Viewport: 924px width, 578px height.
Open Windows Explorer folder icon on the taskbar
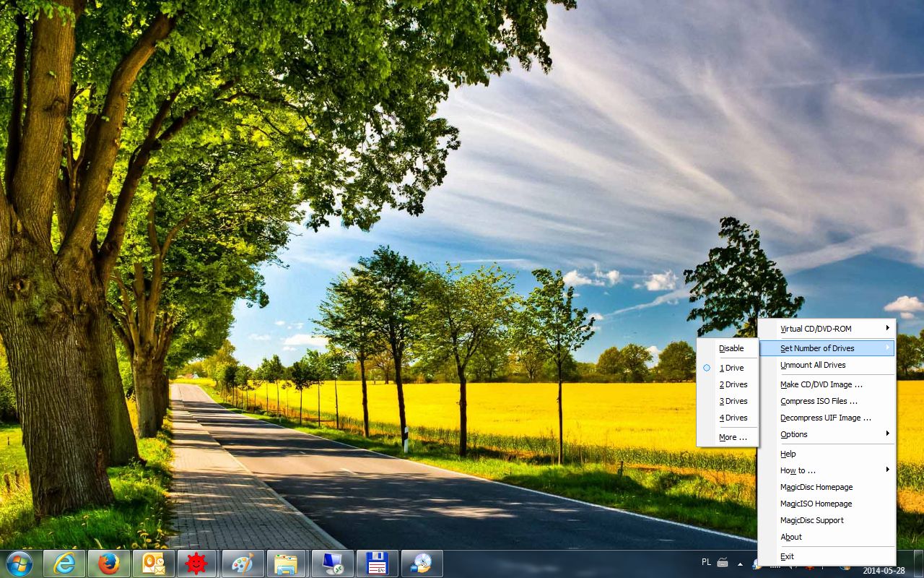(x=288, y=564)
